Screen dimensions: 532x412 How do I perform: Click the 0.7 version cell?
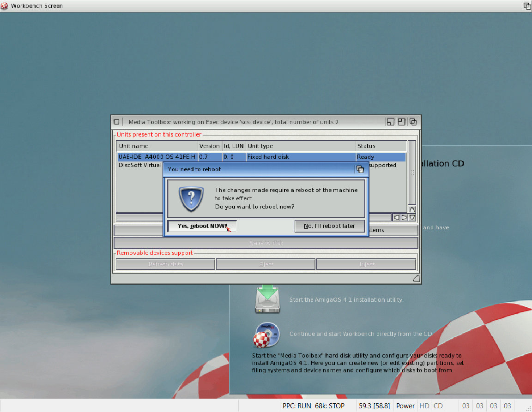click(210, 157)
